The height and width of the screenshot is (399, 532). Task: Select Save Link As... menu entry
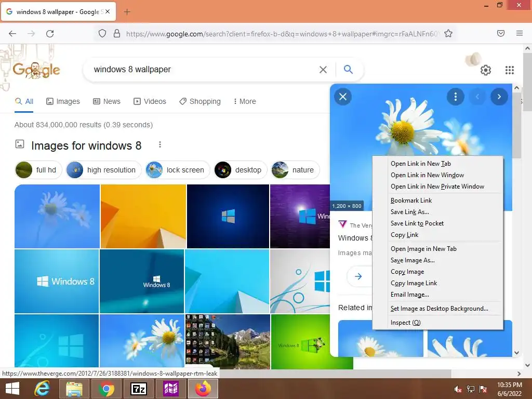click(437, 212)
